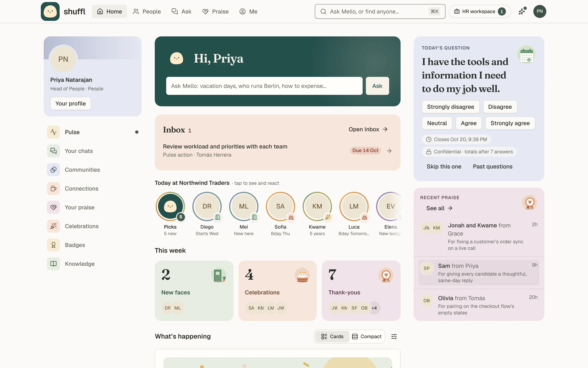Open the New faces card
The image size is (588, 368).
point(194,291)
